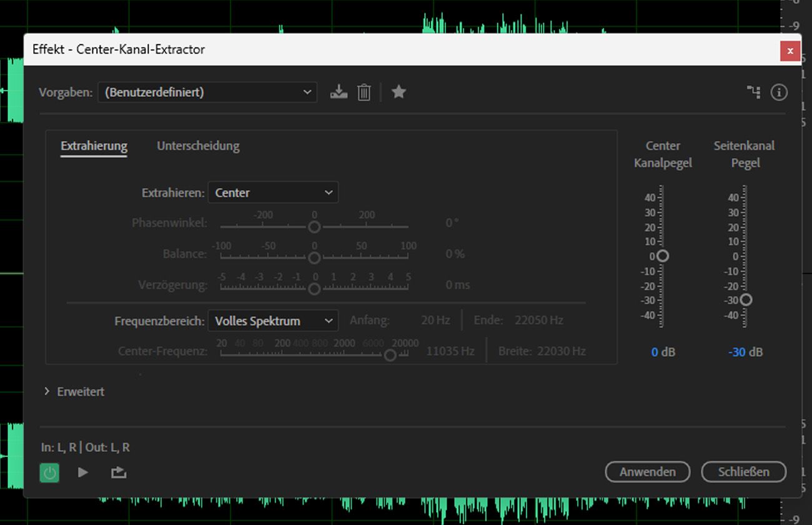View effect information
Viewport: 812px width, 525px height.
click(x=779, y=91)
